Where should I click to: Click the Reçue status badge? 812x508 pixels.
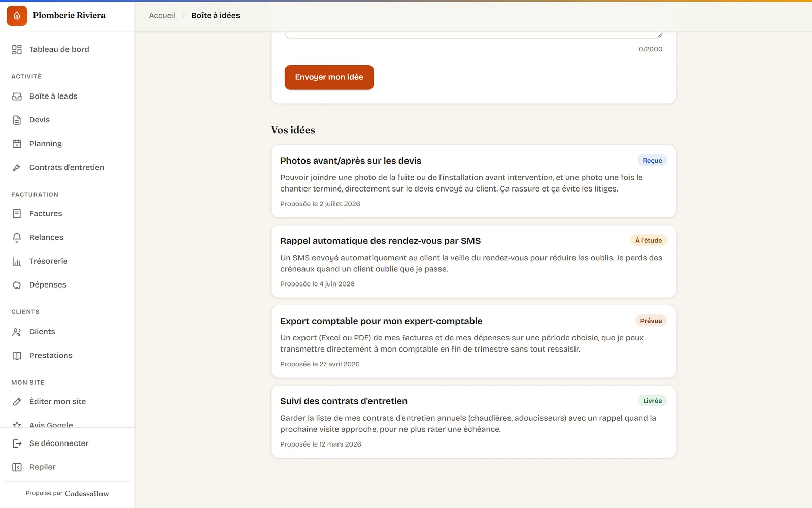(652, 161)
